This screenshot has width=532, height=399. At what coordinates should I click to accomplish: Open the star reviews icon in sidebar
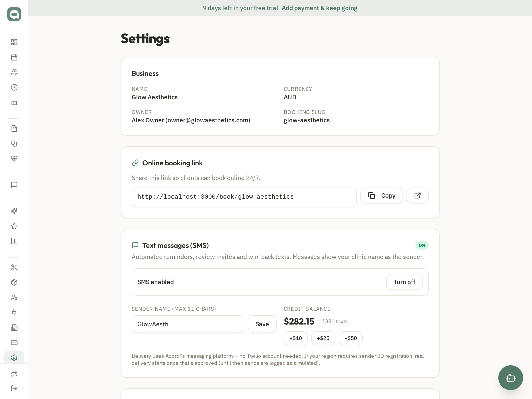(x=14, y=226)
